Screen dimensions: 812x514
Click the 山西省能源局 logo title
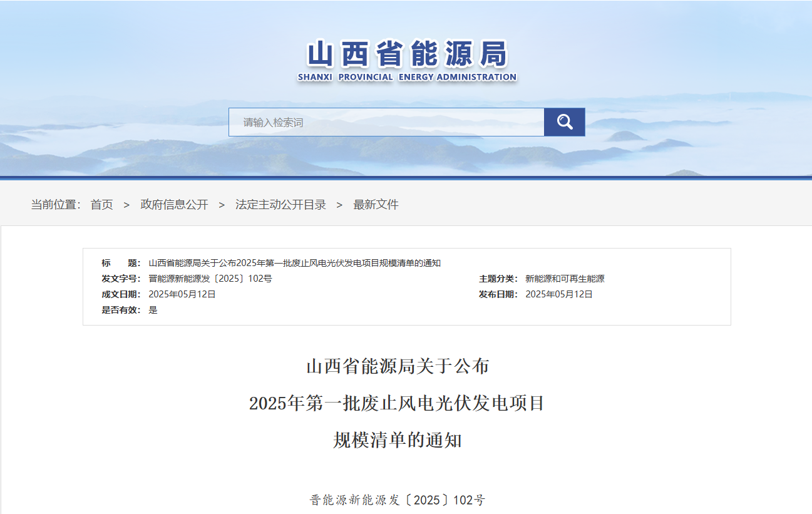tap(407, 55)
